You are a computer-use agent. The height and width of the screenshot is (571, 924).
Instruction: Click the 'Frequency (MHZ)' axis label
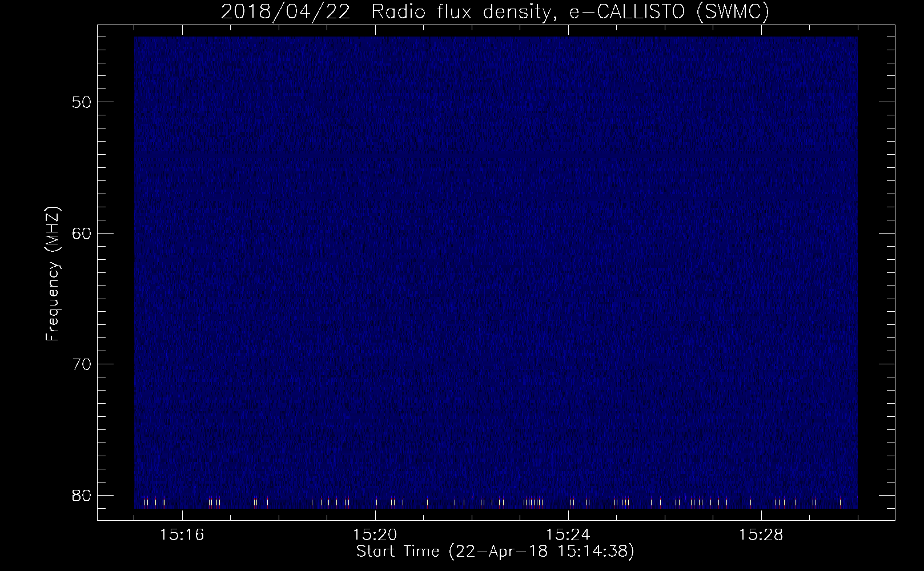coord(53,274)
